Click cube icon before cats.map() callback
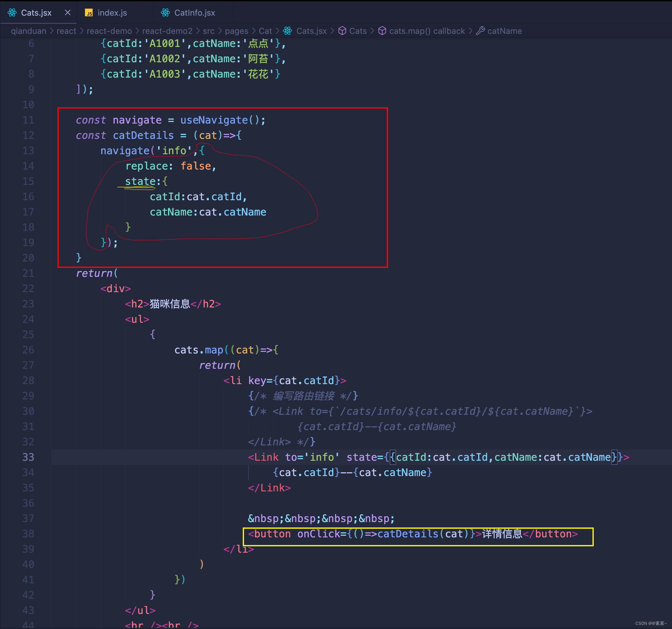 click(x=382, y=31)
